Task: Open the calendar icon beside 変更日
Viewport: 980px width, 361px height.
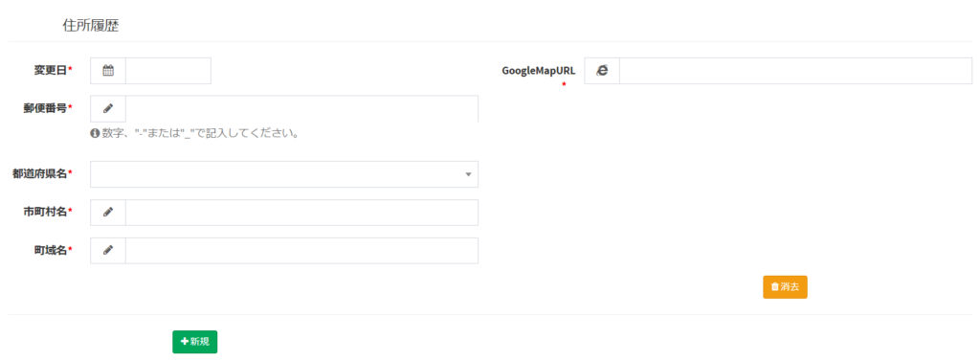Action: pos(108,71)
